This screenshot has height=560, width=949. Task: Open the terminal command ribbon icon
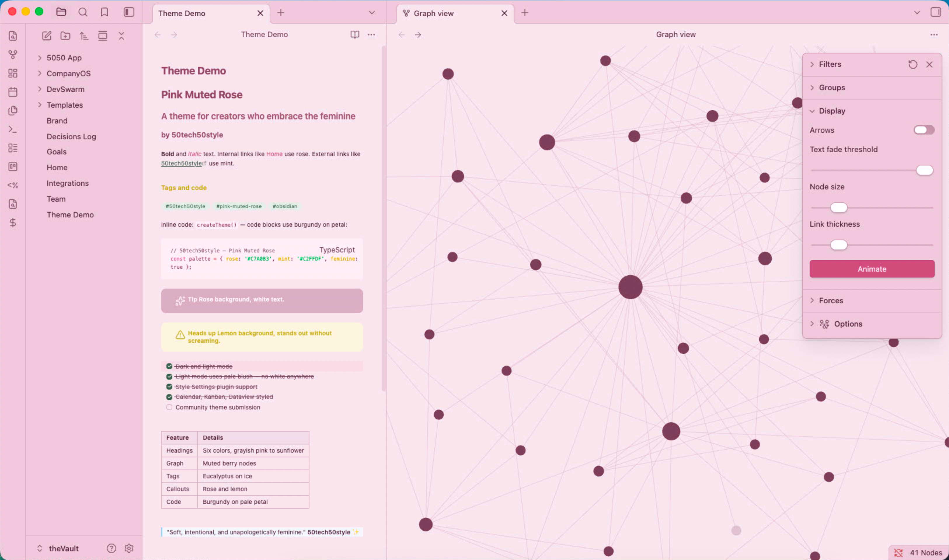pos(13,130)
